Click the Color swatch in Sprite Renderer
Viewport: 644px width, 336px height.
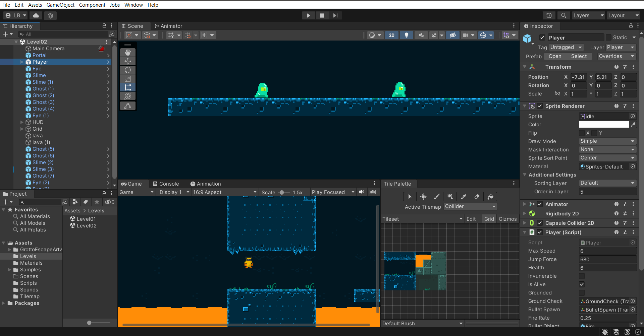click(x=604, y=124)
